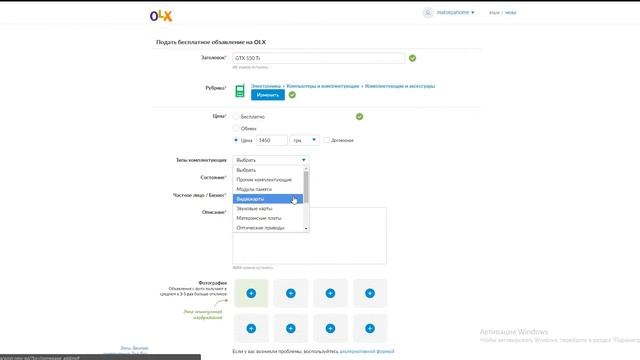Image resolution: width=640 pixels, height=360 pixels.
Task: Select the 'Обмен' radio button
Action: 236,129
